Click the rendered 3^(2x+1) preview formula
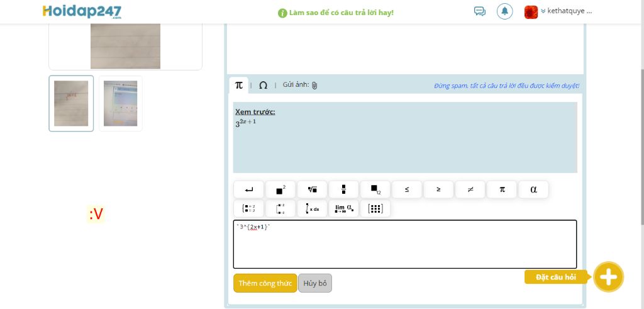Viewport: 644px width, 309px height. click(x=246, y=123)
